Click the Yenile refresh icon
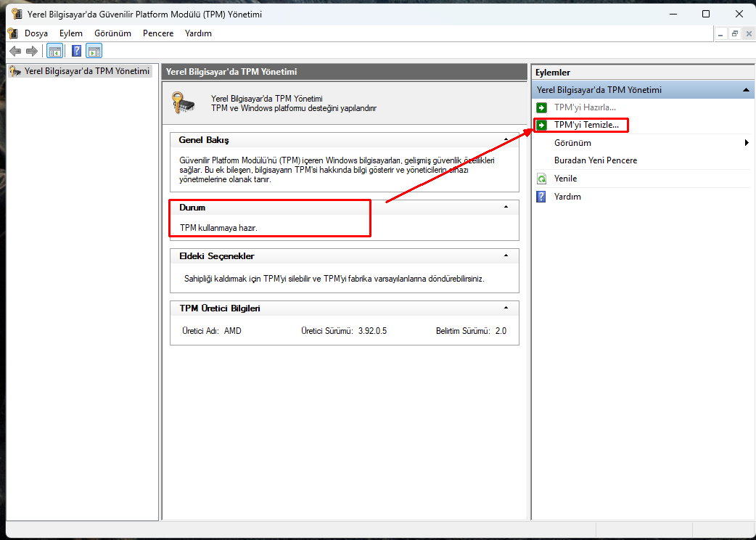Image resolution: width=756 pixels, height=540 pixels. [x=541, y=179]
